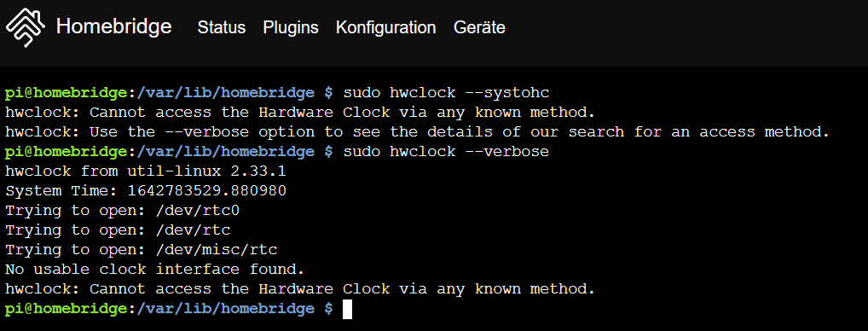
Task: Open the Homebridge brand title link
Action: (114, 26)
